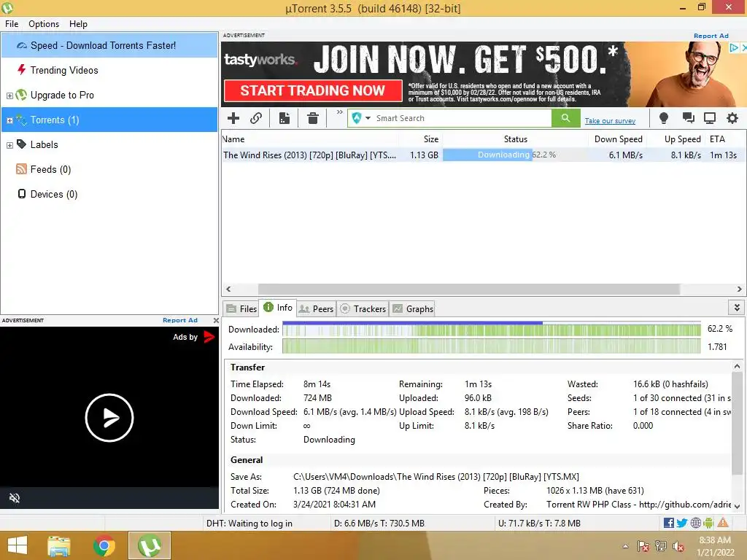Select Feeds (0) in the sidebar
The height and width of the screenshot is (560, 747).
tap(50, 169)
